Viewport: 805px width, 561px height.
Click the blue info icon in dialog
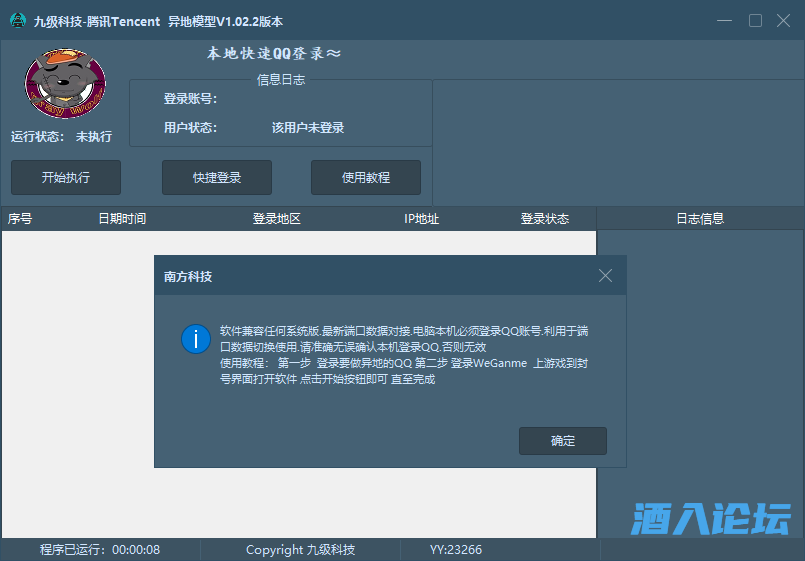pos(195,339)
